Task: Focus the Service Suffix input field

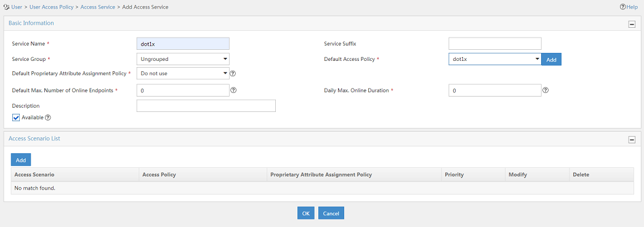Action: [495, 44]
